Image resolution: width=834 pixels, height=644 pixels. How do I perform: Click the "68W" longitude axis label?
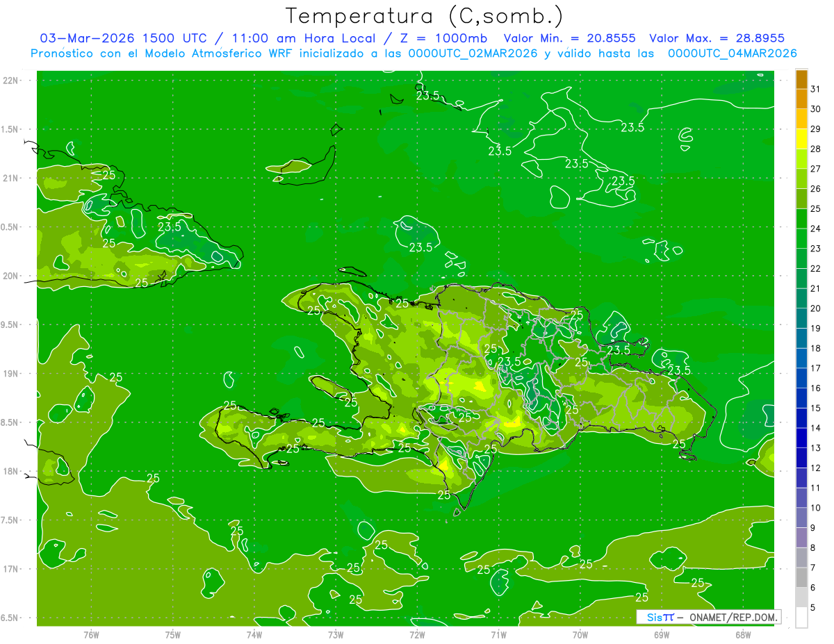click(x=743, y=634)
